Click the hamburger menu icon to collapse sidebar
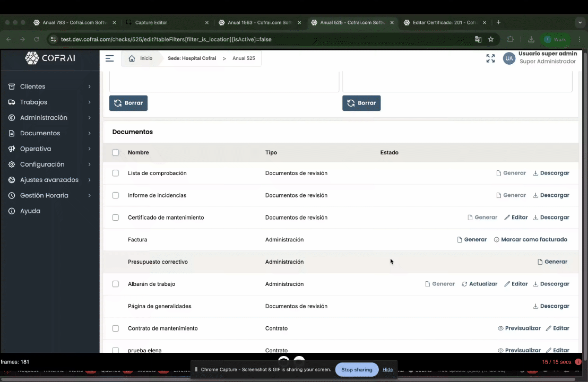588x382 pixels. [x=109, y=58]
